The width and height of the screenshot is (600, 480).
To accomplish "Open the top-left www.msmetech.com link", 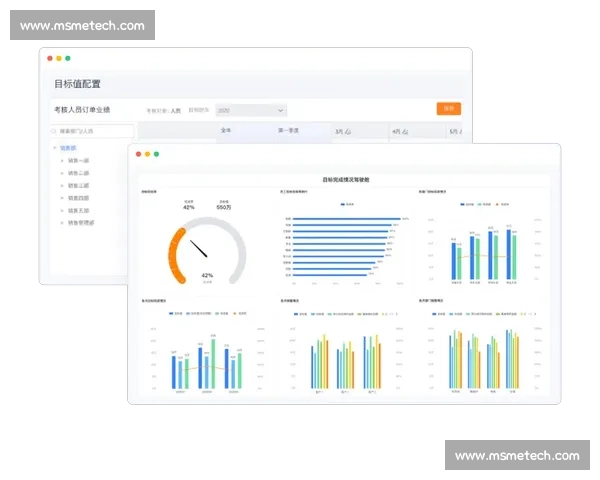I will point(82,26).
